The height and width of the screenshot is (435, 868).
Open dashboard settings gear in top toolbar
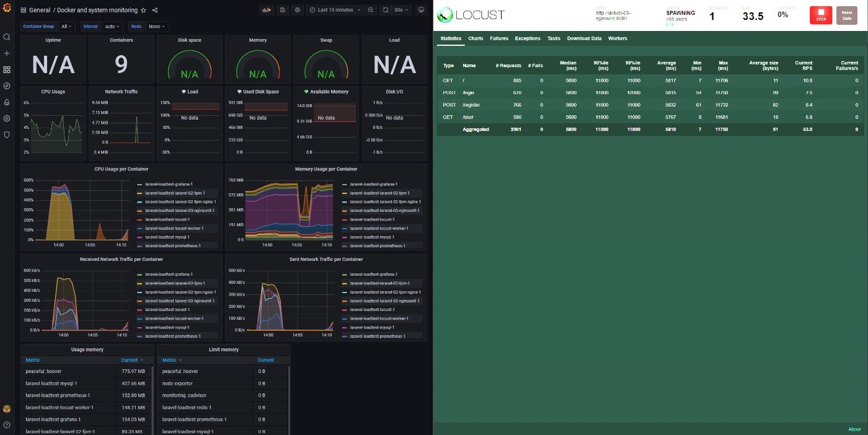click(298, 10)
